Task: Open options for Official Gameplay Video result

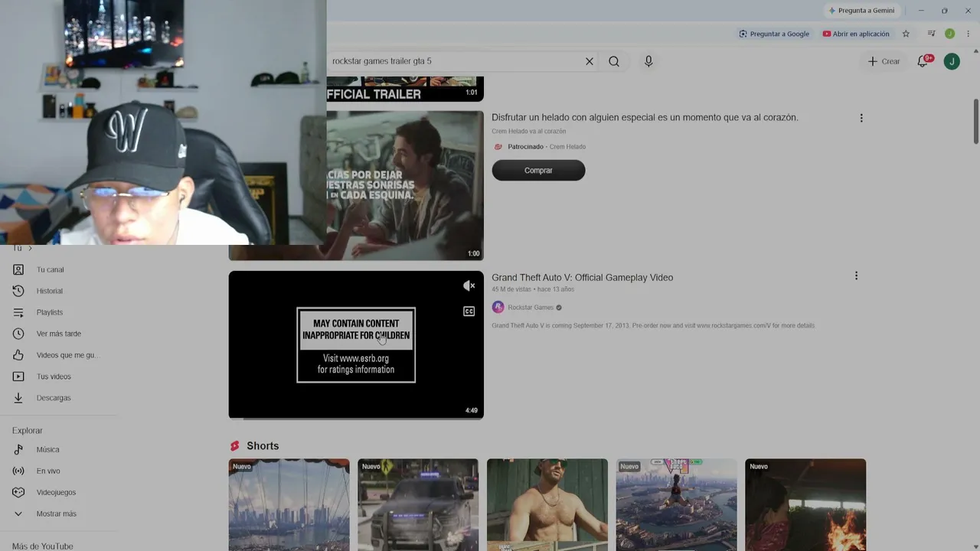Action: pos(856,275)
